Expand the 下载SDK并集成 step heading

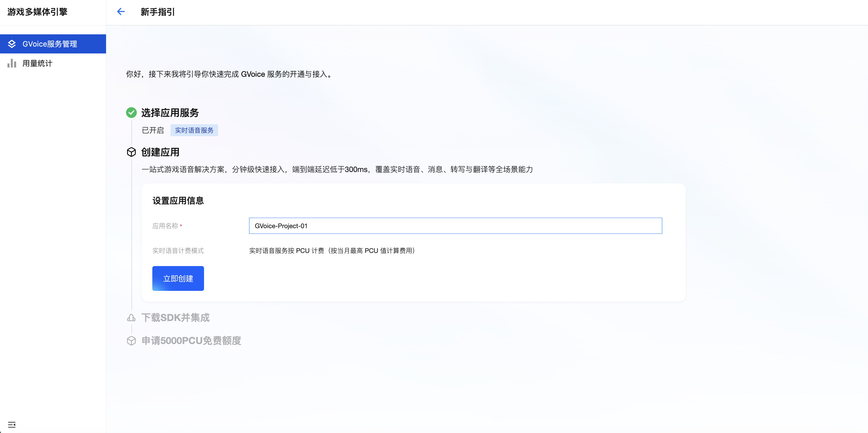coord(175,317)
